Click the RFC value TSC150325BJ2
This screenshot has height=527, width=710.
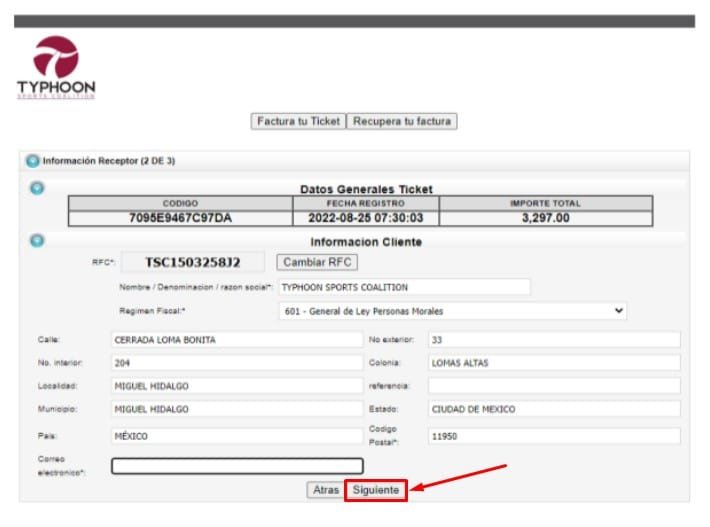(193, 262)
